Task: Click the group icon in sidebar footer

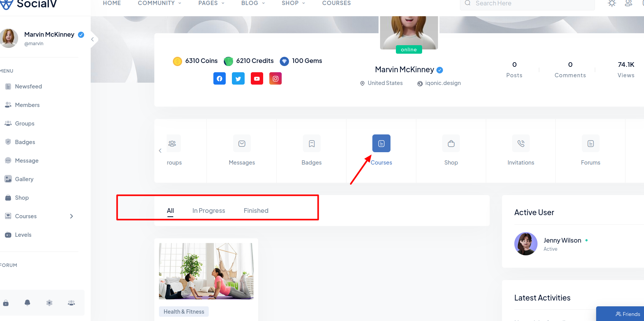Action: point(71,303)
